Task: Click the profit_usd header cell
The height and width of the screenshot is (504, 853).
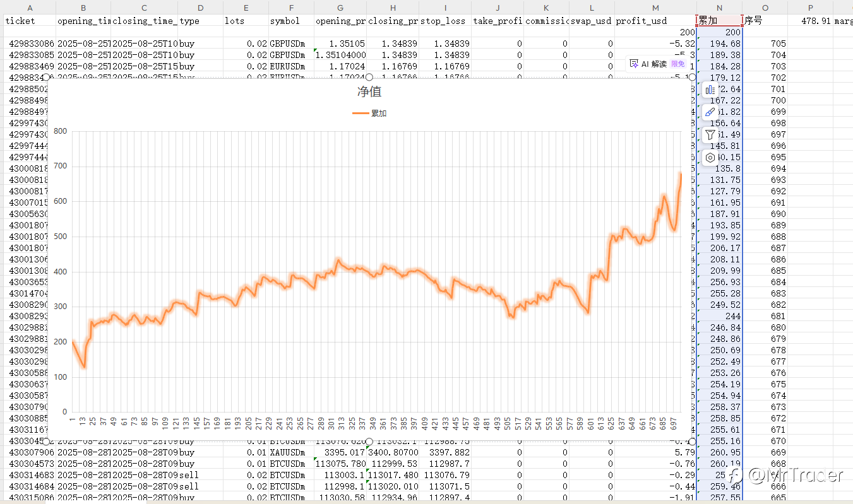Action: [x=655, y=21]
